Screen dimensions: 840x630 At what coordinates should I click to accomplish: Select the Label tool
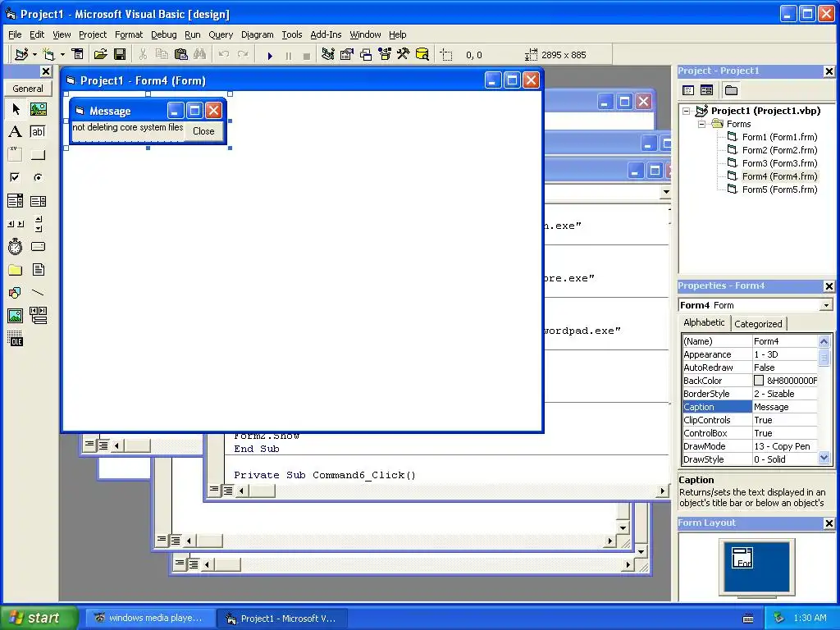point(16,132)
